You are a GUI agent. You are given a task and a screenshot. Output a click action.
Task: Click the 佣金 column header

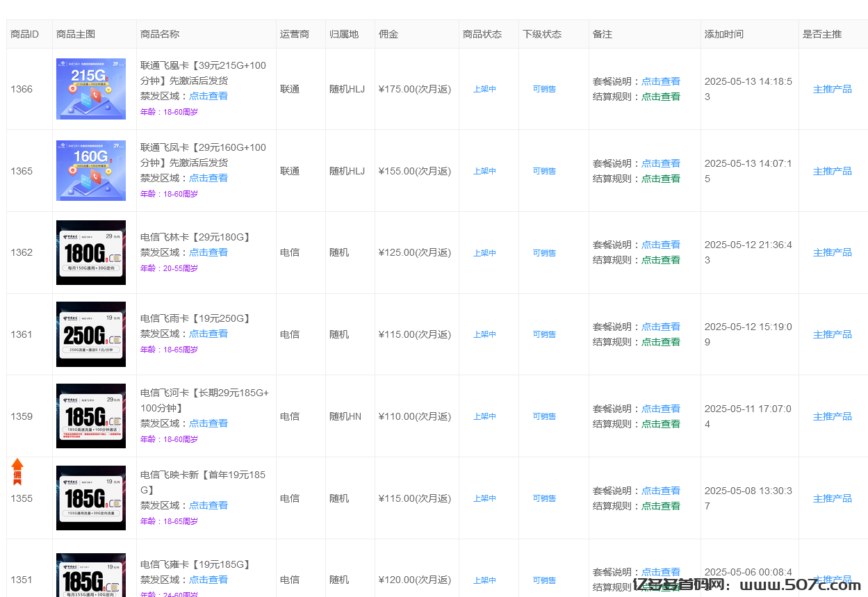pos(388,34)
